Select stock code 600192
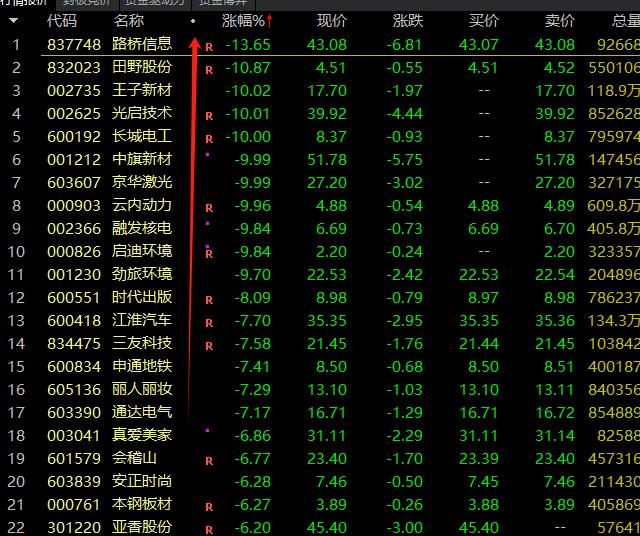Screen dimensions: 640x536 tap(74, 137)
